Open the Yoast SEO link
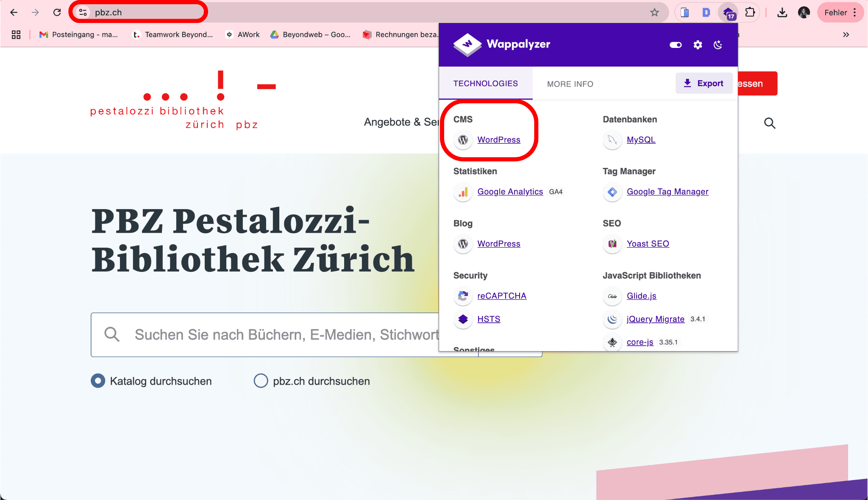868x500 pixels. pyautogui.click(x=648, y=244)
